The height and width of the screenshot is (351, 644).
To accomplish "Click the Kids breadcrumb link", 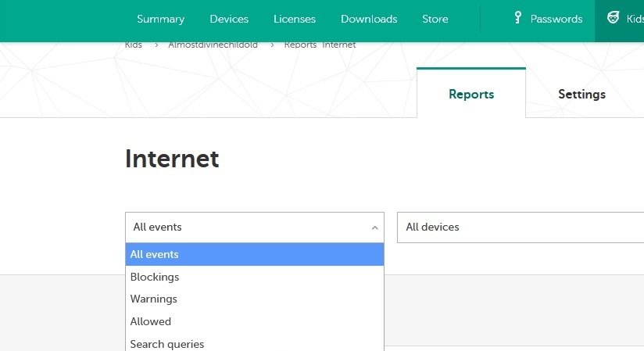I will click(x=134, y=45).
